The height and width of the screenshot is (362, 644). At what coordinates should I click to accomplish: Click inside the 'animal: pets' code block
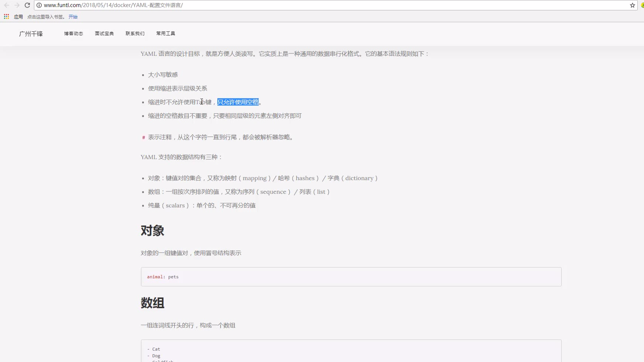click(x=351, y=277)
